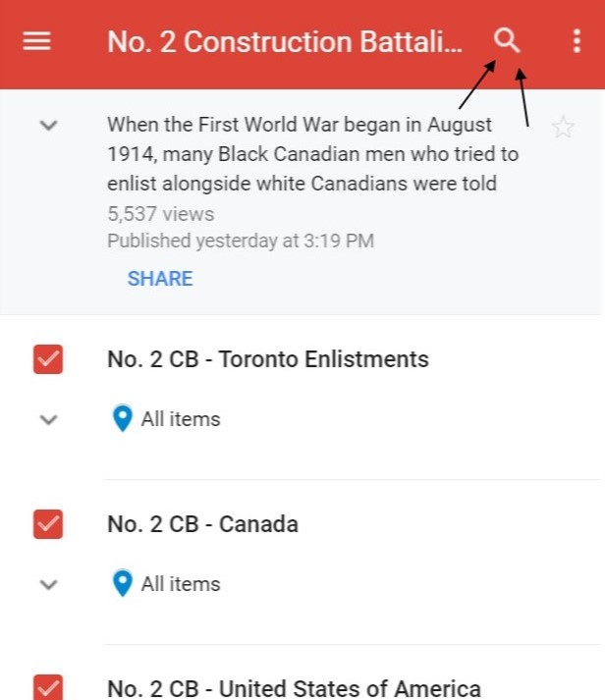The width and height of the screenshot is (605, 700).
Task: Toggle the No. 2 CB - Canada checkbox
Action: (48, 523)
